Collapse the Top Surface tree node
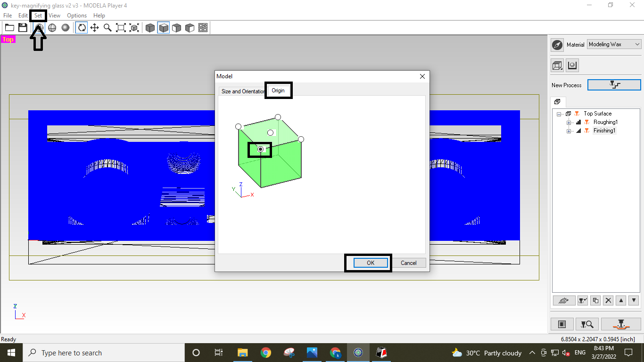 559,114
